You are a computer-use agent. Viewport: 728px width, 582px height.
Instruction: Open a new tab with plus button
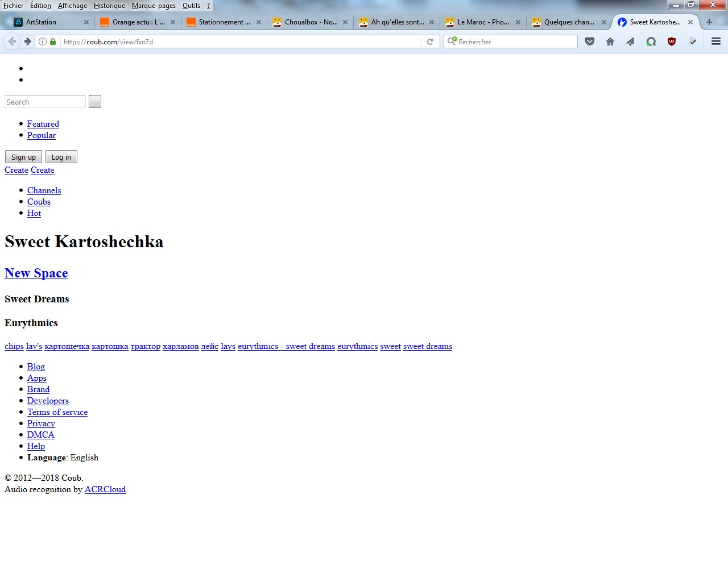click(709, 22)
